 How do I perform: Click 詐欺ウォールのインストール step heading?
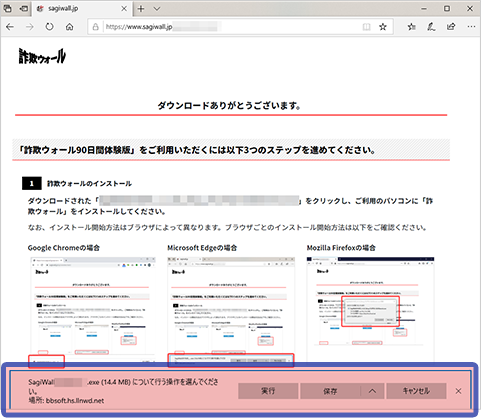(89, 183)
